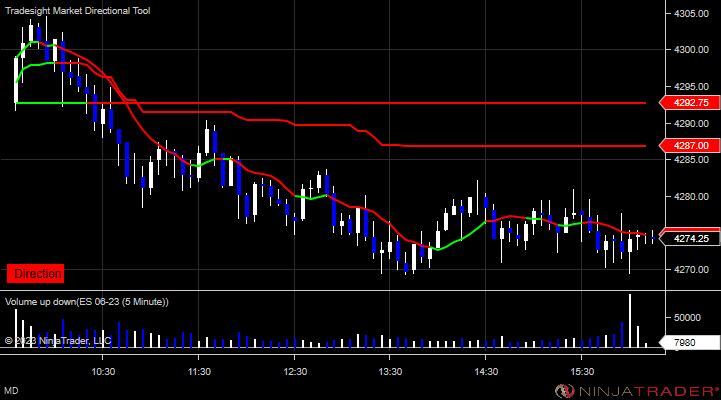Select the 4292.75 price marker
The height and width of the screenshot is (400, 721).
pos(689,103)
